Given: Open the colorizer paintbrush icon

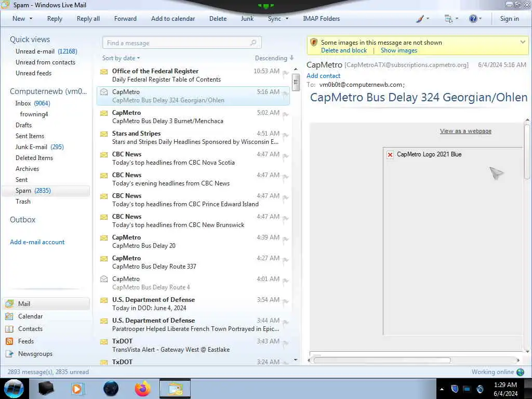Looking at the screenshot, I should [x=420, y=19].
